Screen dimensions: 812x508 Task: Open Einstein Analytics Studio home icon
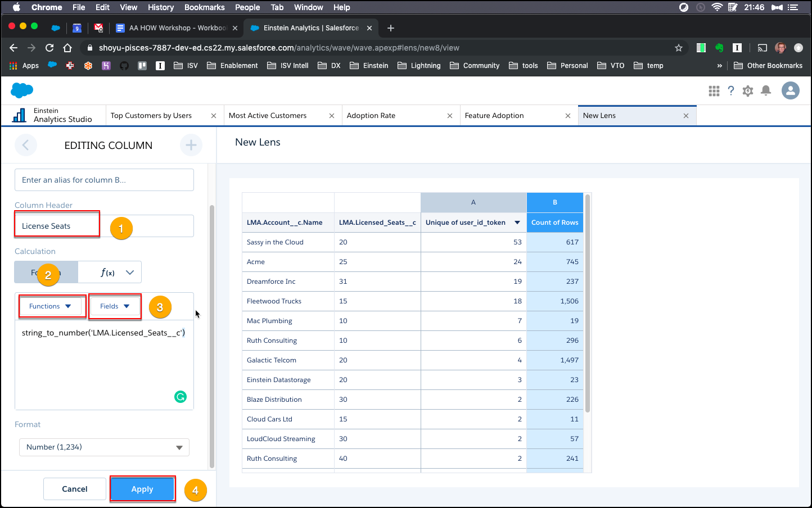(19, 115)
